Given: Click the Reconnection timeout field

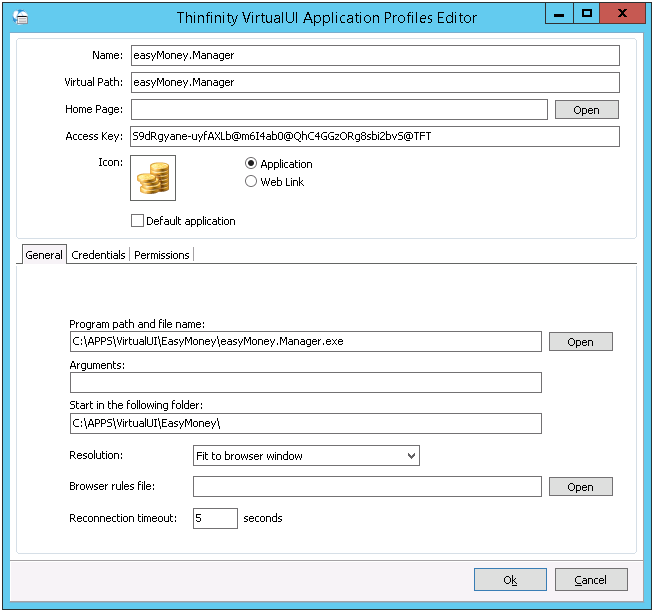Looking at the screenshot, I should (x=215, y=518).
